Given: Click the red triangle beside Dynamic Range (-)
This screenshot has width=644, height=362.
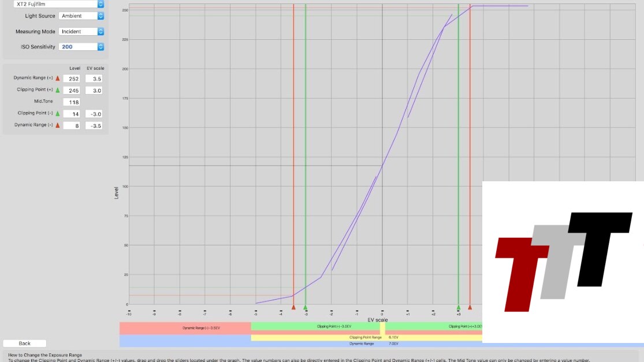Looking at the screenshot, I should click(x=58, y=125).
